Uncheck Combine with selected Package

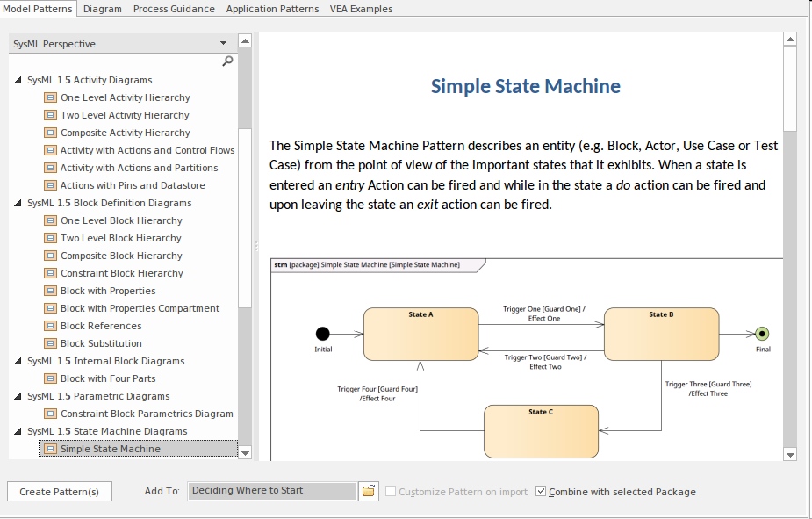[541, 492]
